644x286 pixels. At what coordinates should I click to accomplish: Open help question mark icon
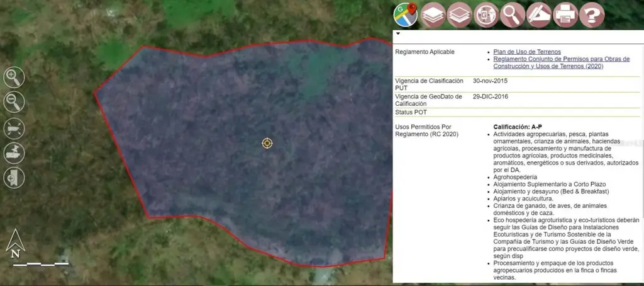pyautogui.click(x=592, y=14)
